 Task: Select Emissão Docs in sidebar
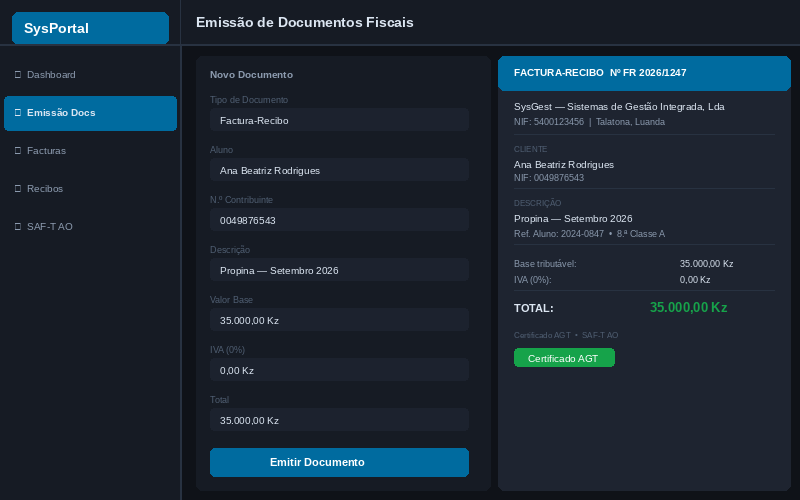90,113
